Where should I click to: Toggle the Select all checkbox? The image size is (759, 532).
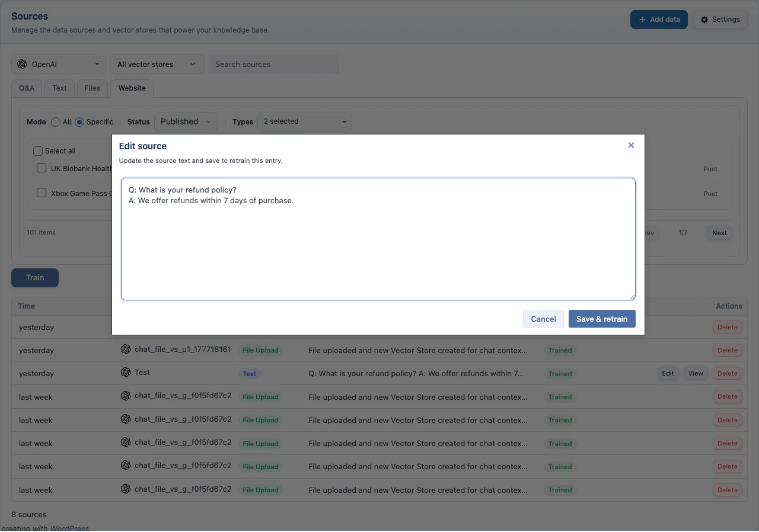(38, 150)
